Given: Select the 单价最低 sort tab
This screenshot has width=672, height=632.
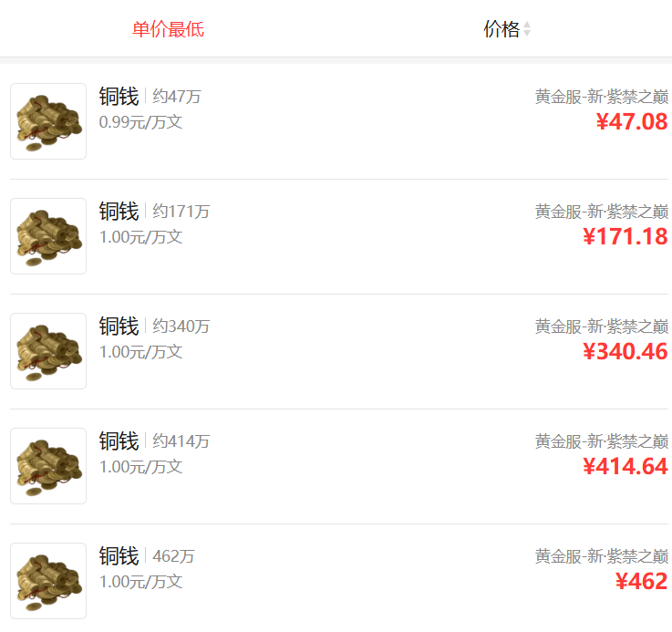Looking at the screenshot, I should [168, 29].
